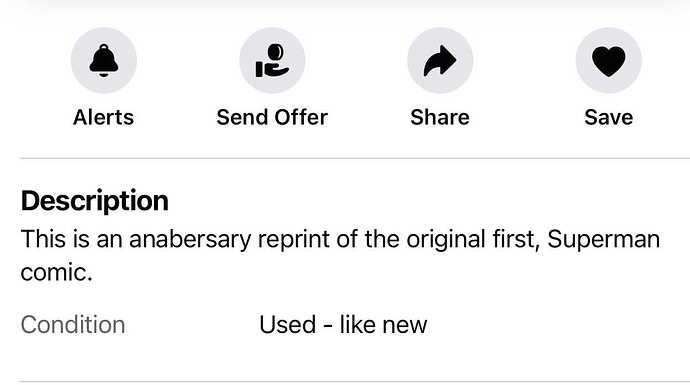Screen dimensions: 690x385
Task: Click the word Superman in description
Action: pos(604,240)
